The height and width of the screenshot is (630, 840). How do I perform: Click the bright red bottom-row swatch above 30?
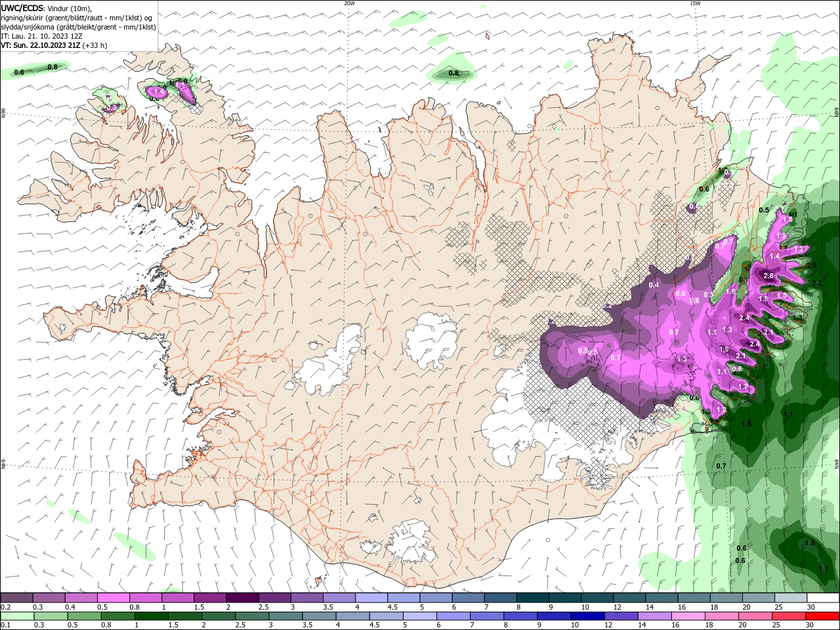pos(822,616)
